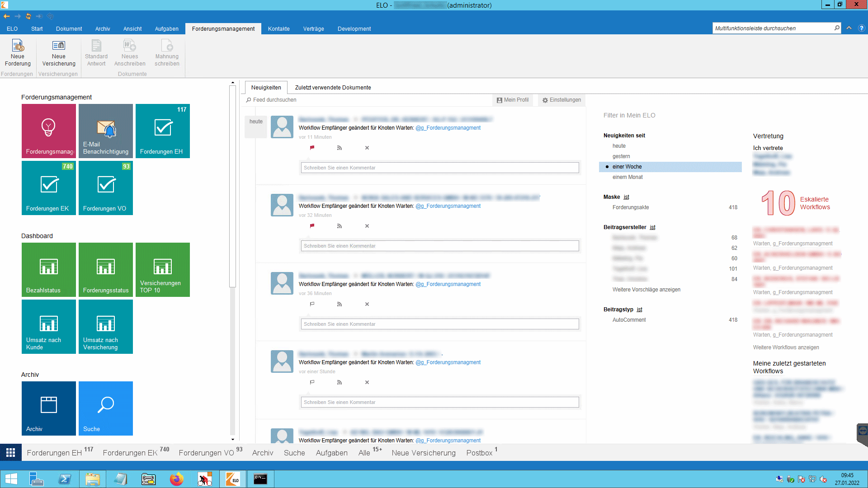The width and height of the screenshot is (868, 488).
Task: Open the Forderungsstatus dashboard tile
Action: [x=106, y=270]
